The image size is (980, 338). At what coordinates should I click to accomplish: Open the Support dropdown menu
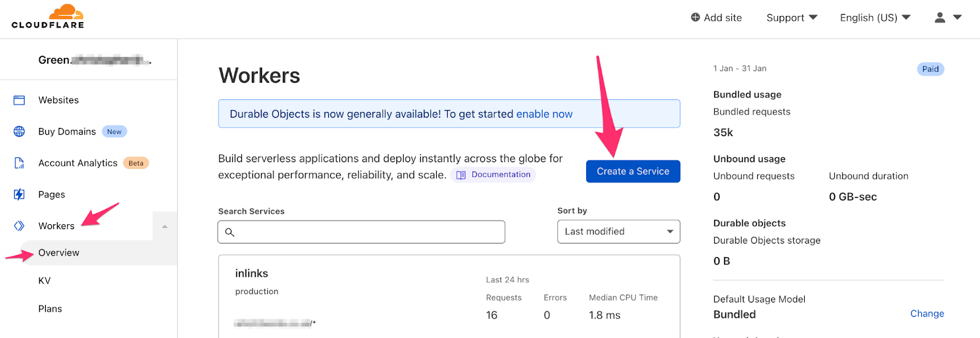(791, 18)
